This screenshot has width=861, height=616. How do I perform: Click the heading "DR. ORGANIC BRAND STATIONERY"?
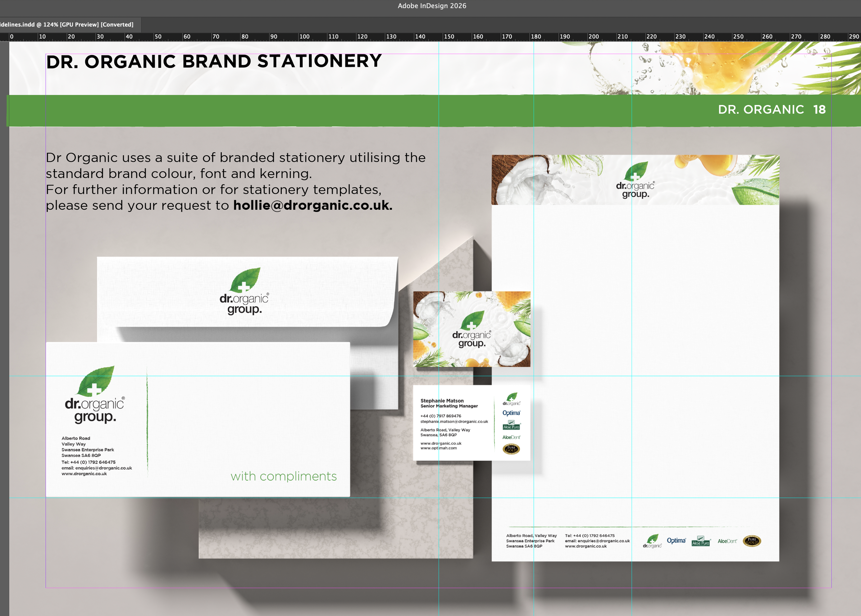click(x=214, y=61)
